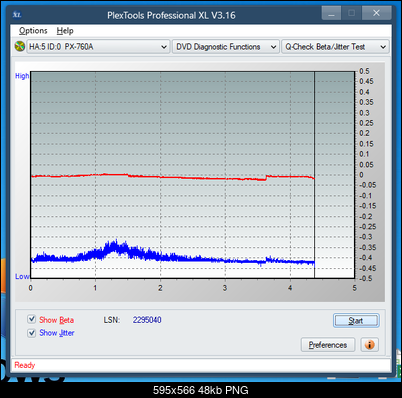Open the Q-Check Beta/Jitter Test dropdown

tap(335, 47)
